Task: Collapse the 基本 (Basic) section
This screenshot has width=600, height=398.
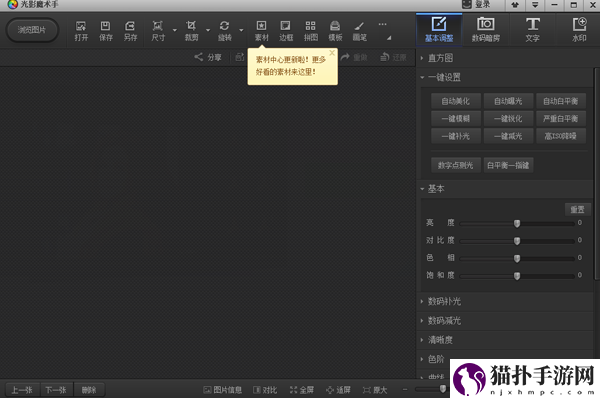Action: [422, 189]
